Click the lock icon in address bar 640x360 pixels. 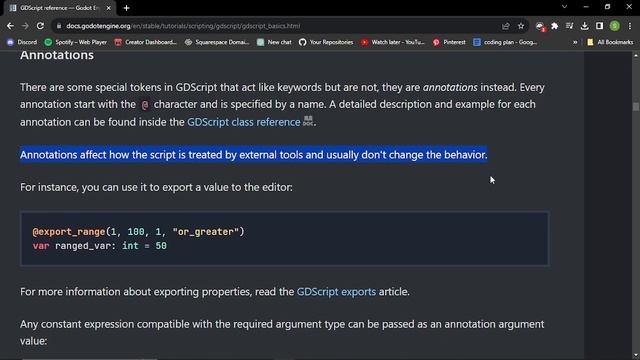click(x=59, y=26)
